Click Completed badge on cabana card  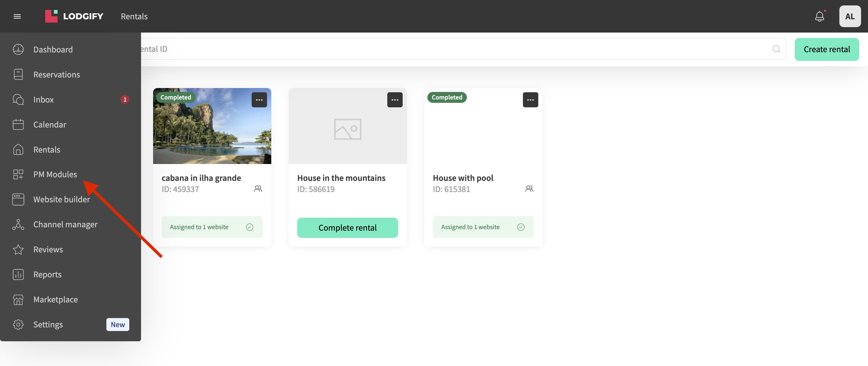(x=175, y=97)
